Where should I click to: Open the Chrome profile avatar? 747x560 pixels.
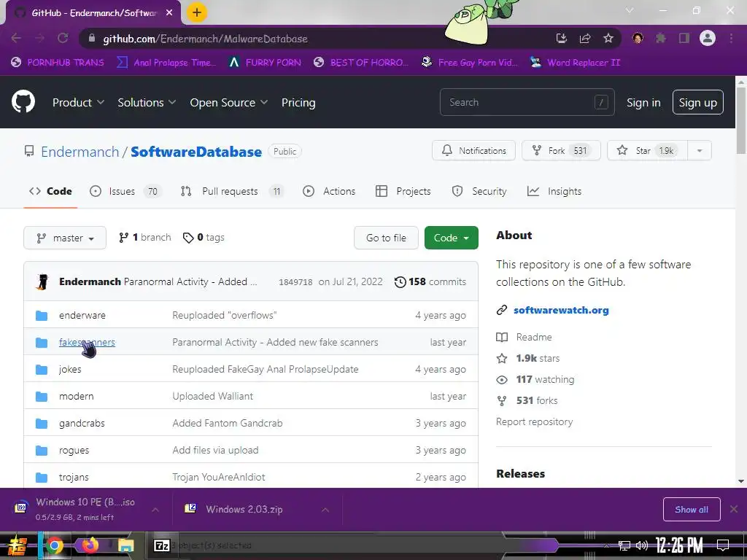[x=708, y=38]
